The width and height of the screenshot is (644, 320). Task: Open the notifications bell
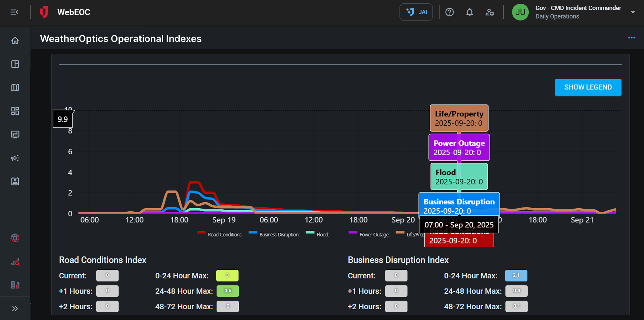[x=469, y=12]
